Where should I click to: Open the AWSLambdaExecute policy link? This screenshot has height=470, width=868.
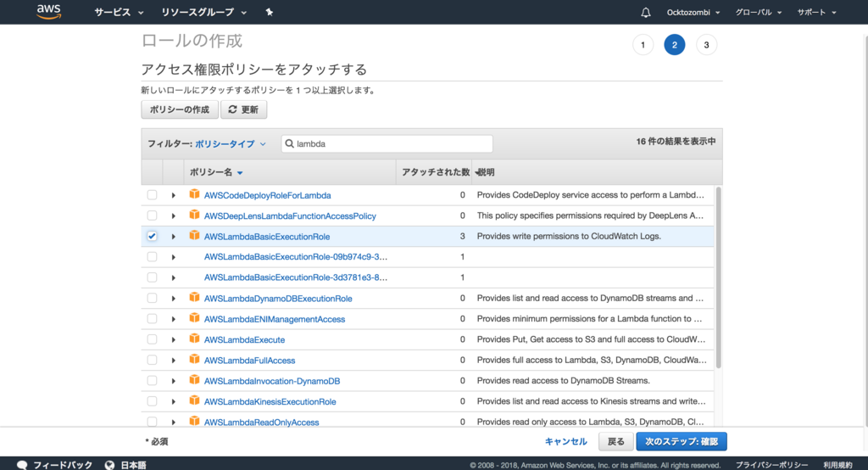tap(245, 339)
